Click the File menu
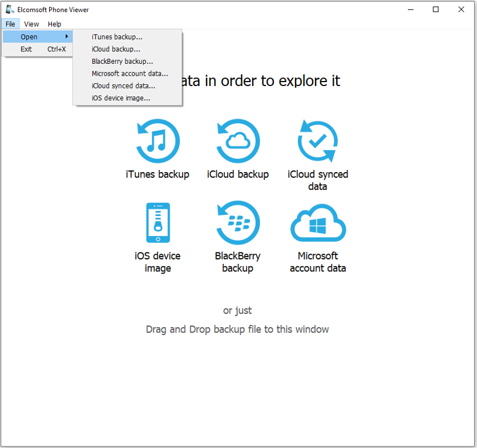 pos(10,24)
